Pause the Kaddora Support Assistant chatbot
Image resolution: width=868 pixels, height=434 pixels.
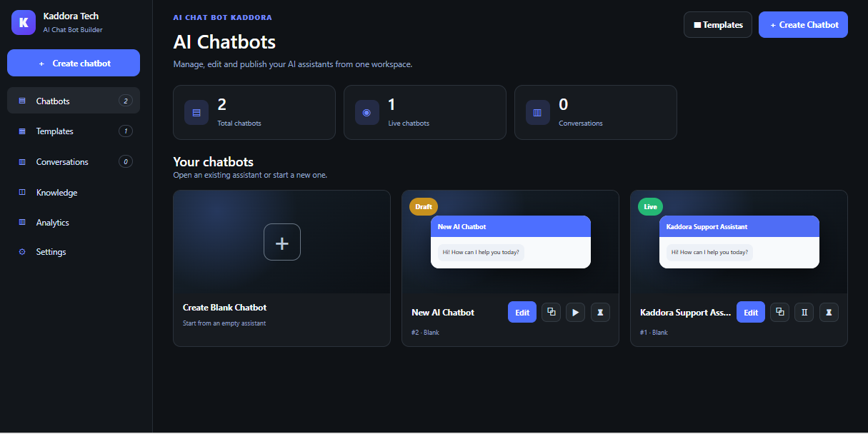click(x=804, y=312)
